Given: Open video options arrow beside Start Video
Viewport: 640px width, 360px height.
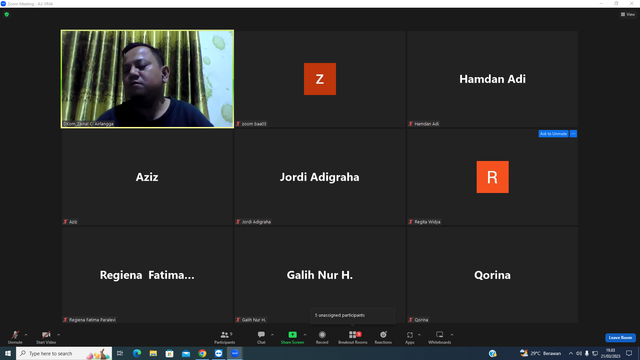Looking at the screenshot, I should 59,335.
